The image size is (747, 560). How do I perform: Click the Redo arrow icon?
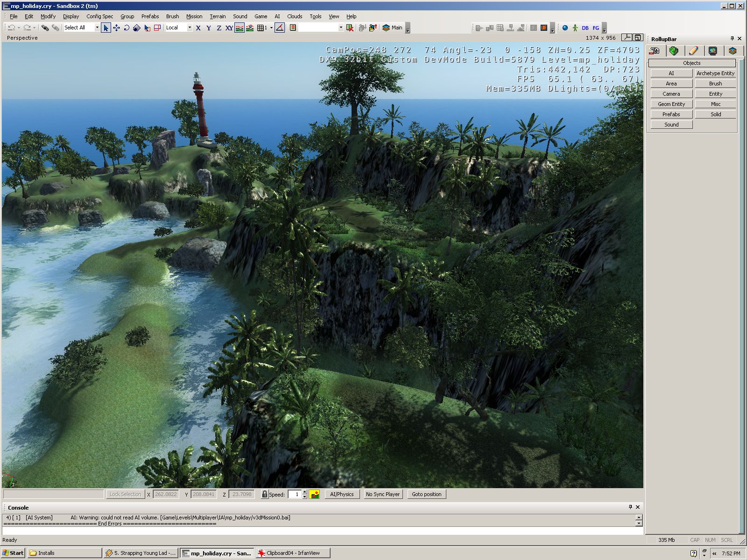point(27,28)
